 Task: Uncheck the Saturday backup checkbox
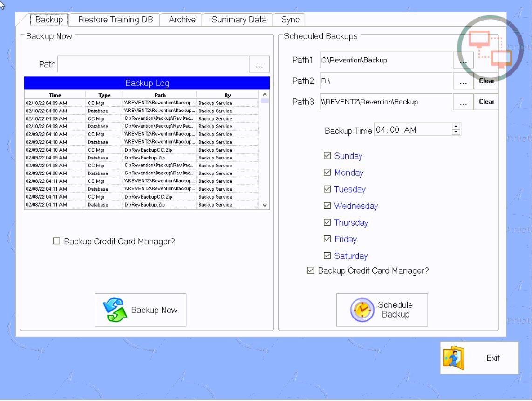click(327, 256)
